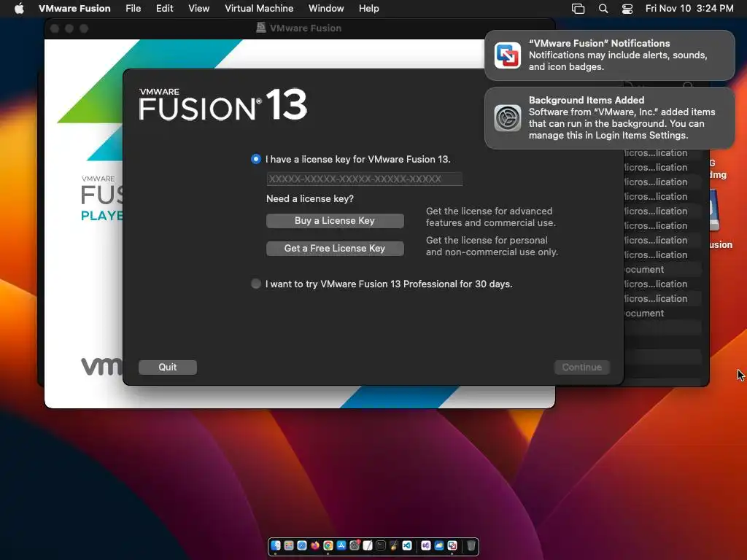The width and height of the screenshot is (747, 560).
Task: Click the Continue button
Action: pyautogui.click(x=581, y=367)
